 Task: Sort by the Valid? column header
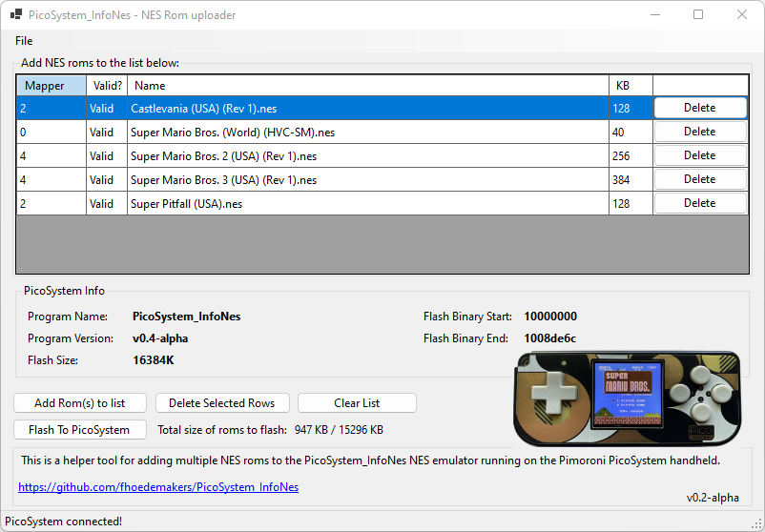[108, 86]
